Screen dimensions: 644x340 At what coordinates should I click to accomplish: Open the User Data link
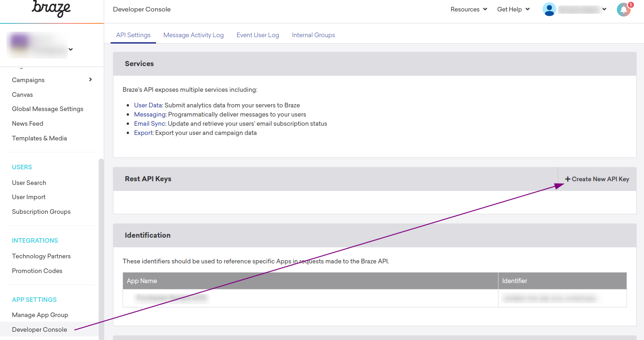coord(148,105)
